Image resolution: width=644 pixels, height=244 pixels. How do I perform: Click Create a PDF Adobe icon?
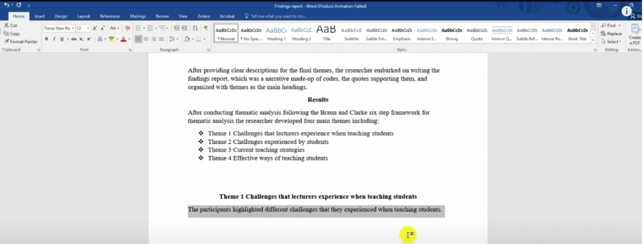[x=635, y=34]
